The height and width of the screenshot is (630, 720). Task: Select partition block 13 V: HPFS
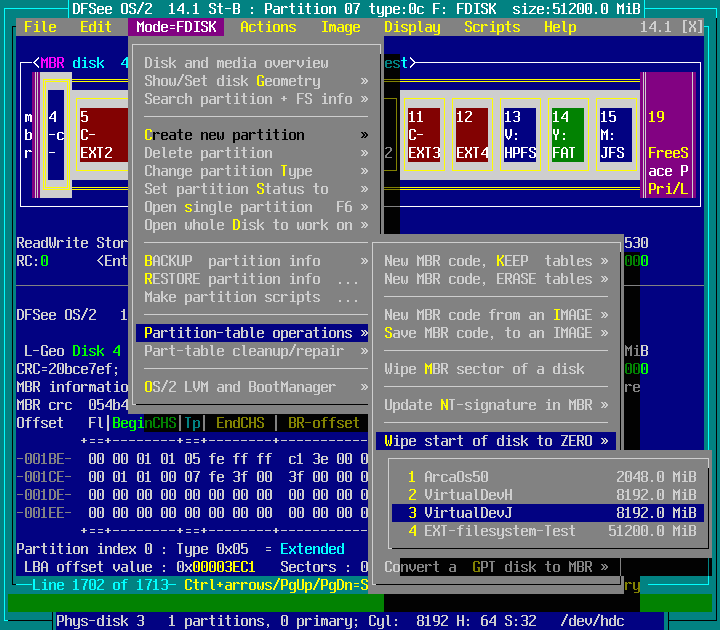pos(520,135)
